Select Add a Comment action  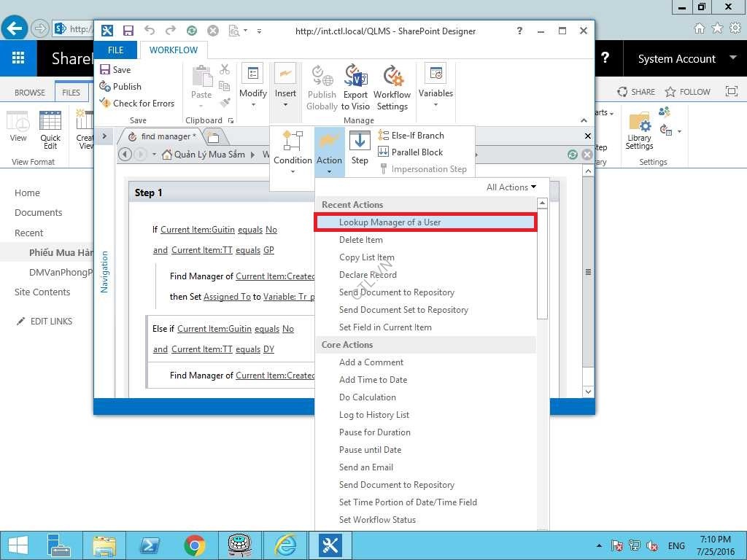click(371, 362)
